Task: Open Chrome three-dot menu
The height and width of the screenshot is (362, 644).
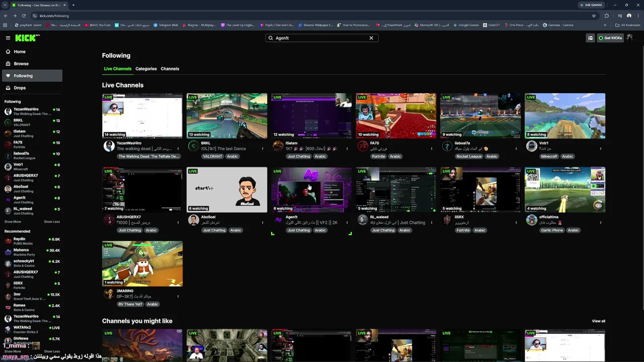Action: pos(638,16)
